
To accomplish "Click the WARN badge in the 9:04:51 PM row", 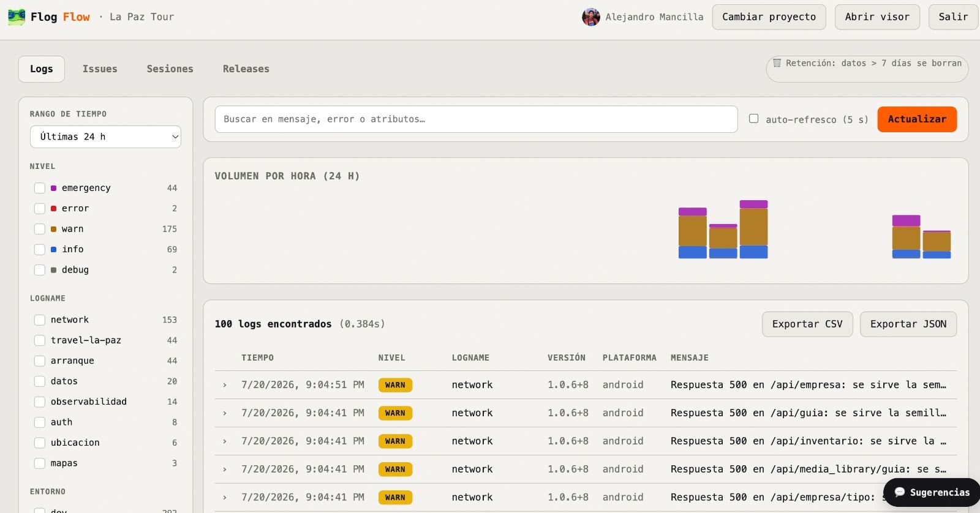I will (395, 385).
